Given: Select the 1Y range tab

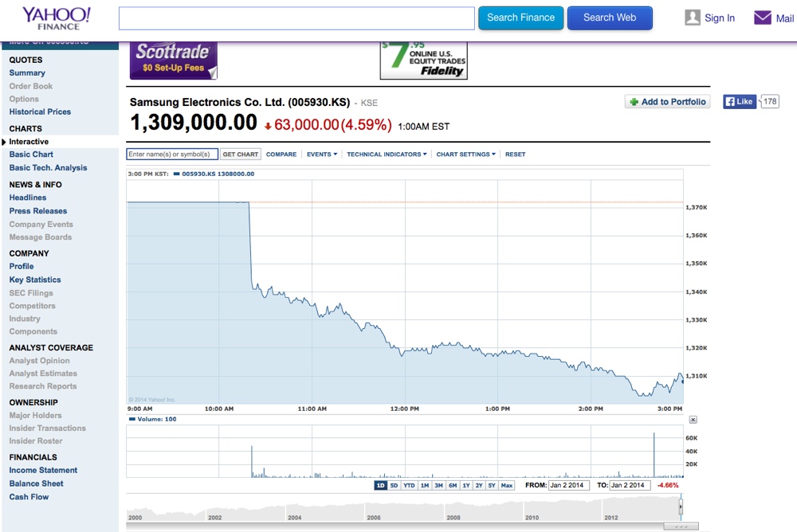Looking at the screenshot, I should (x=466, y=485).
